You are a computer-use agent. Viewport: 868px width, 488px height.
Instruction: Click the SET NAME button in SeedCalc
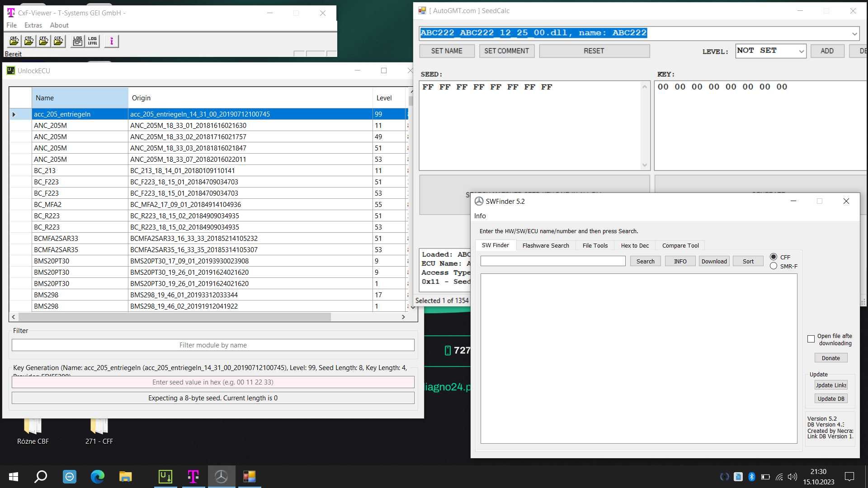447,51
